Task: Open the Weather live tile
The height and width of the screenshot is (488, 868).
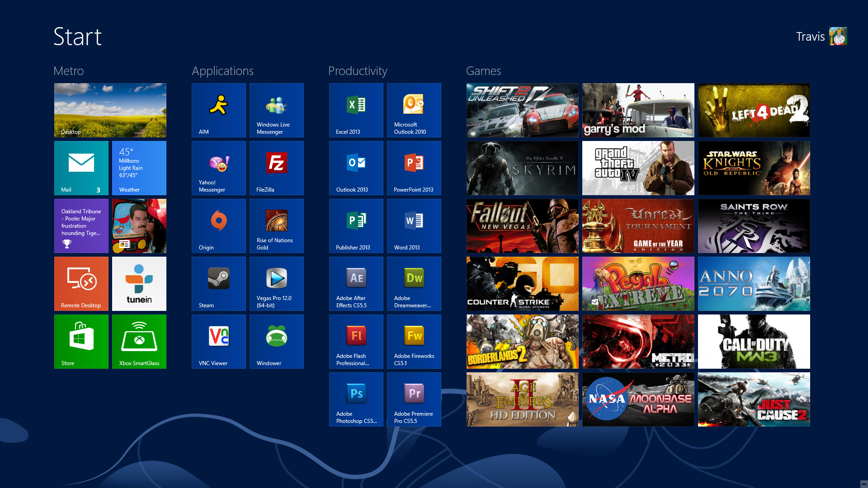Action: tap(139, 168)
